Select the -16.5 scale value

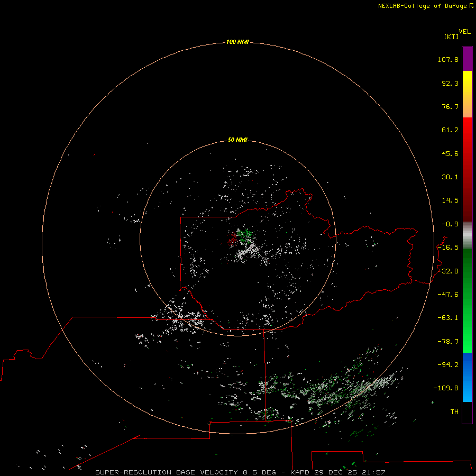tap(448, 248)
